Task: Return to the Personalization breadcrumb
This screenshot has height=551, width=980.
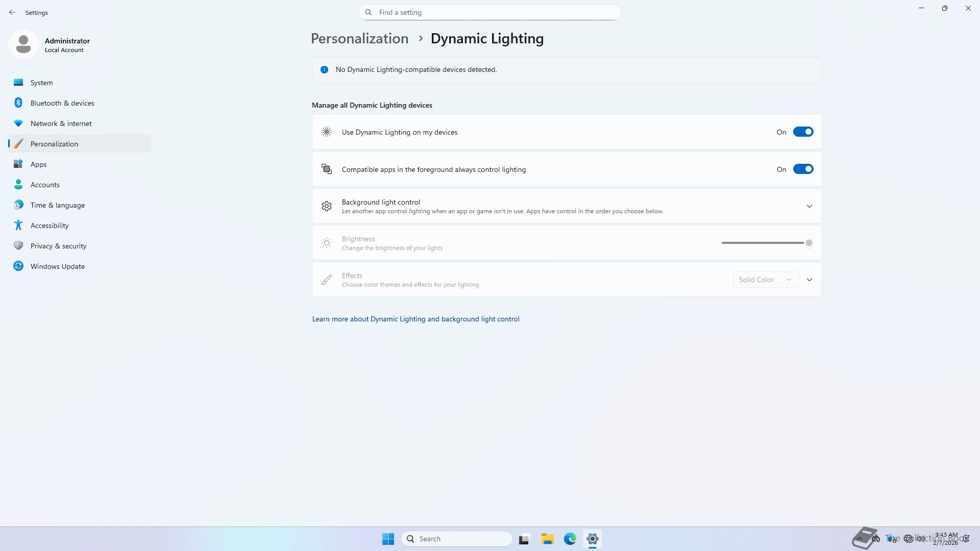Action: [x=359, y=39]
